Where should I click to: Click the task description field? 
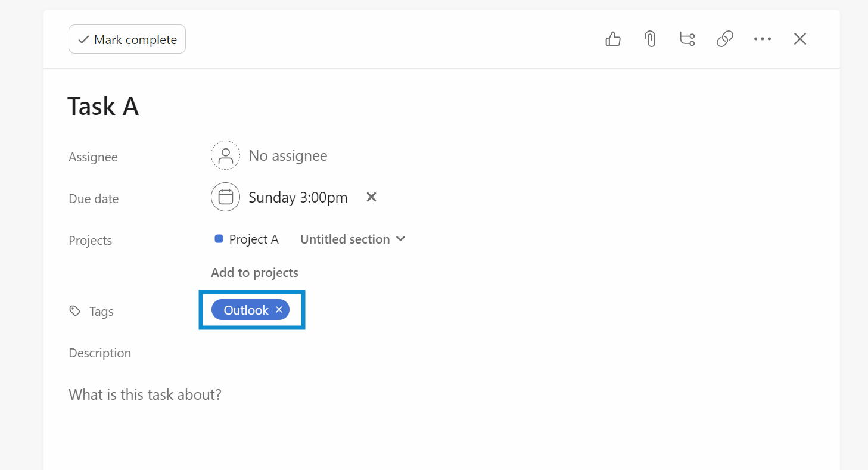pyautogui.click(x=145, y=394)
